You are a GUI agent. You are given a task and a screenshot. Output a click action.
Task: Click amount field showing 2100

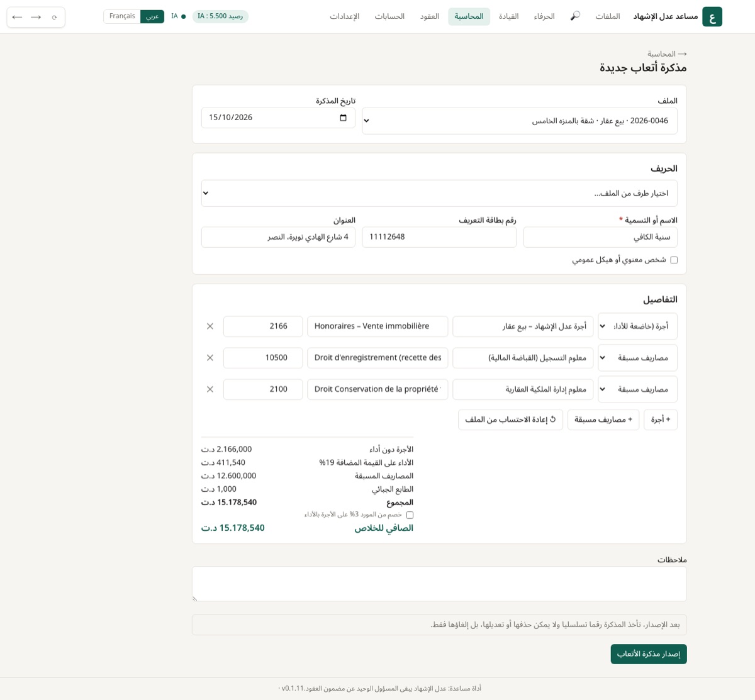pyautogui.click(x=263, y=389)
